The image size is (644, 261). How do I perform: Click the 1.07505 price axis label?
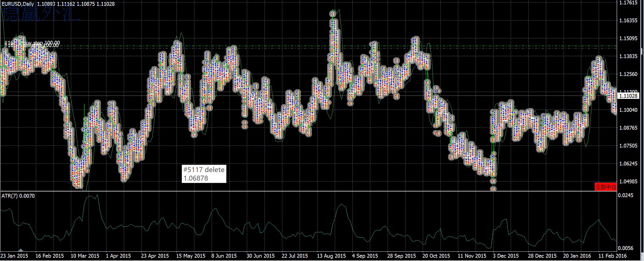point(628,146)
